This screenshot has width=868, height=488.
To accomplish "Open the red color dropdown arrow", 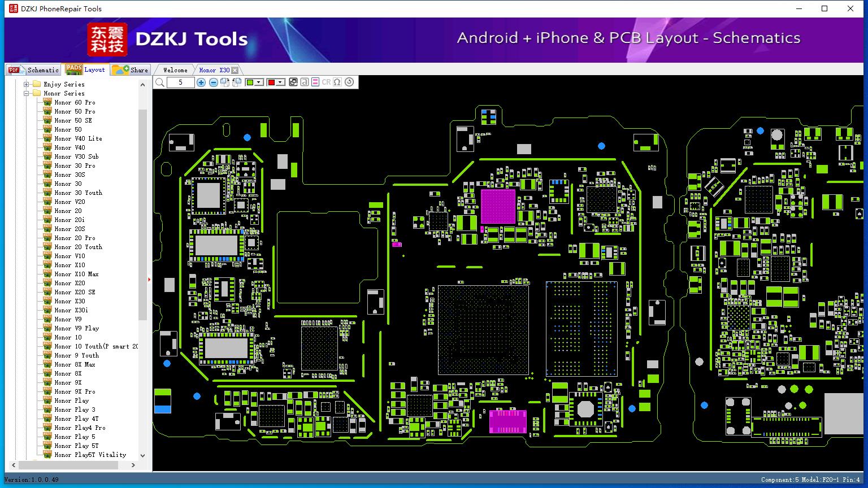I will point(280,82).
